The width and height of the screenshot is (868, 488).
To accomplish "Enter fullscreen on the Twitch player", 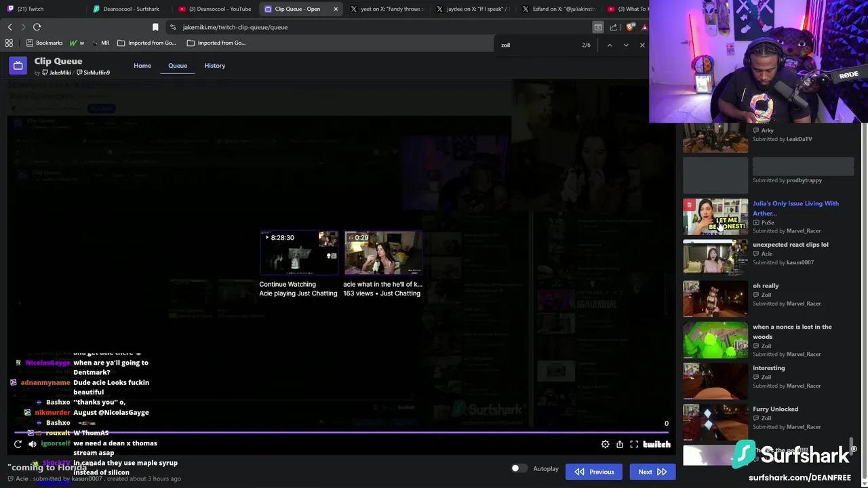I will coord(634,445).
